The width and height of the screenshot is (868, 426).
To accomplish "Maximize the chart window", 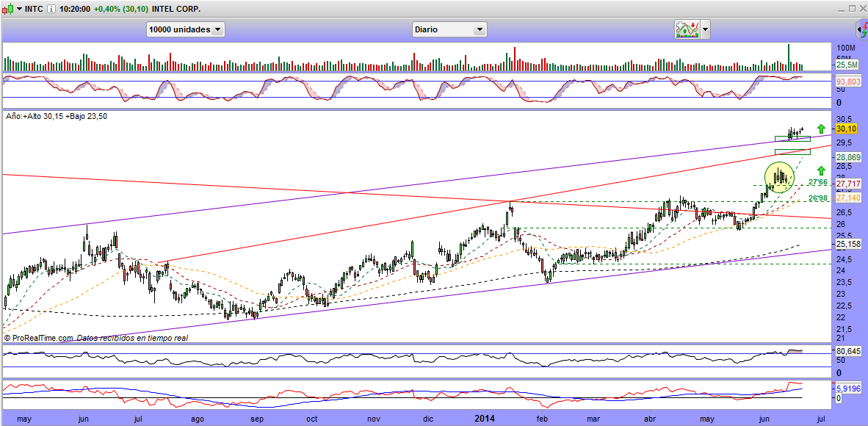I will (850, 8).
